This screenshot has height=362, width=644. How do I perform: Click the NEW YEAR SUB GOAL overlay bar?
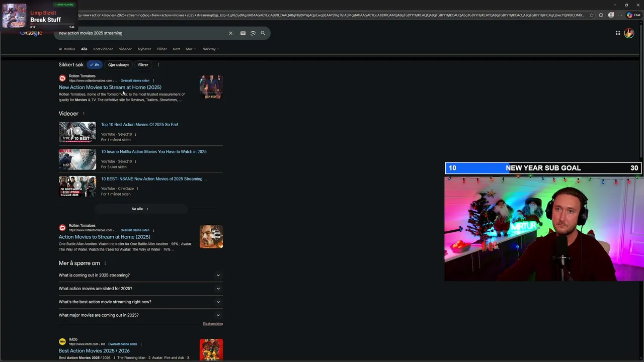(x=543, y=168)
